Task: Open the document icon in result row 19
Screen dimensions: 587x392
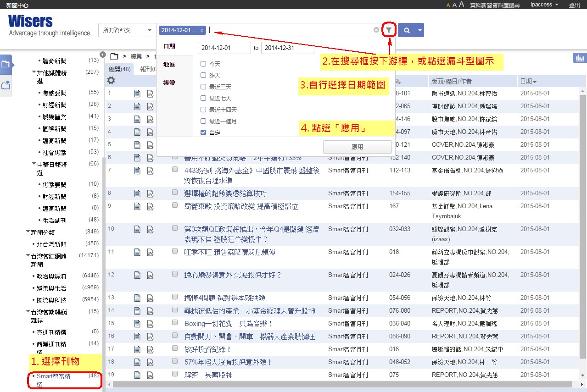Action: click(137, 375)
